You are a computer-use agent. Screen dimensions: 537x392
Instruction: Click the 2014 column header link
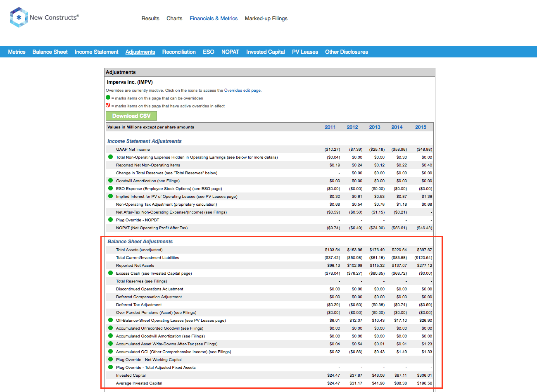tap(397, 127)
